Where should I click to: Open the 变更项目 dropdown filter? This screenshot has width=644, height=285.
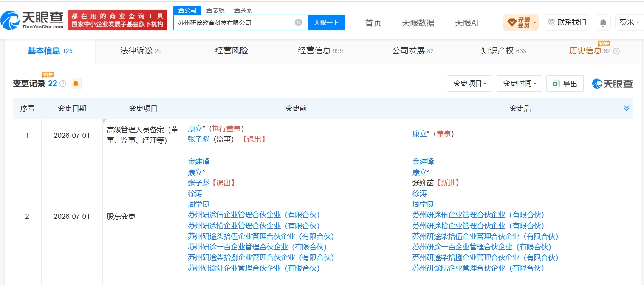tap(469, 84)
